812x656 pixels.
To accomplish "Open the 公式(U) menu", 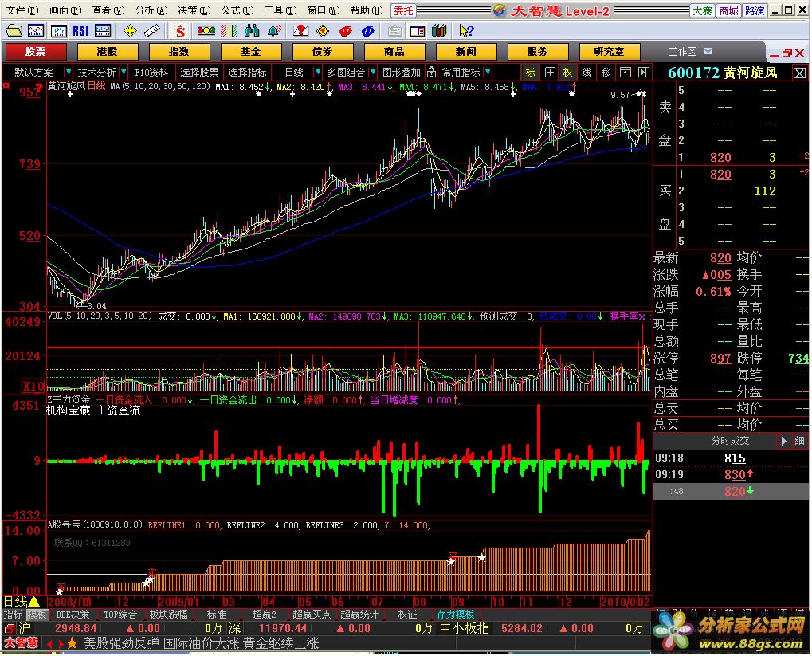I will (237, 10).
